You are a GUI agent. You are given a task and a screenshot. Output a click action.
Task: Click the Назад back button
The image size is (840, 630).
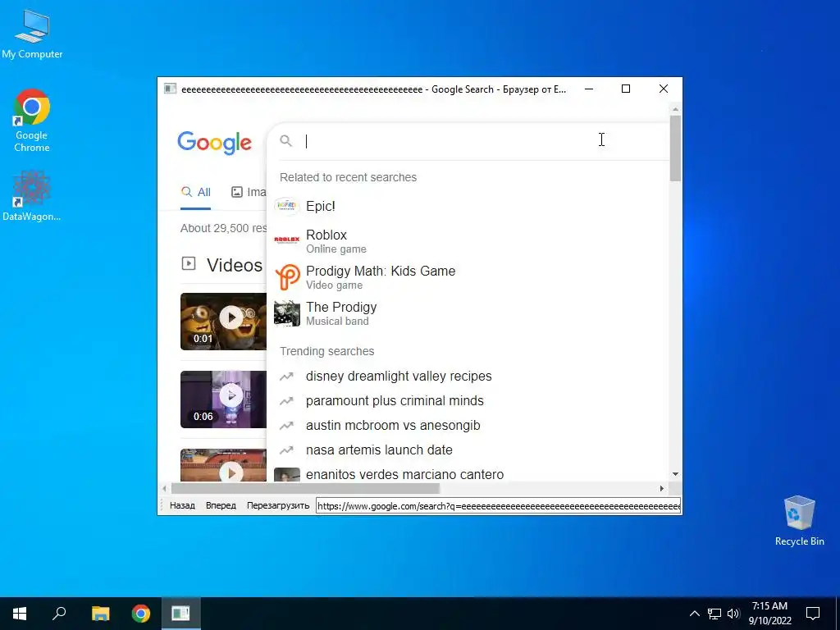182,505
